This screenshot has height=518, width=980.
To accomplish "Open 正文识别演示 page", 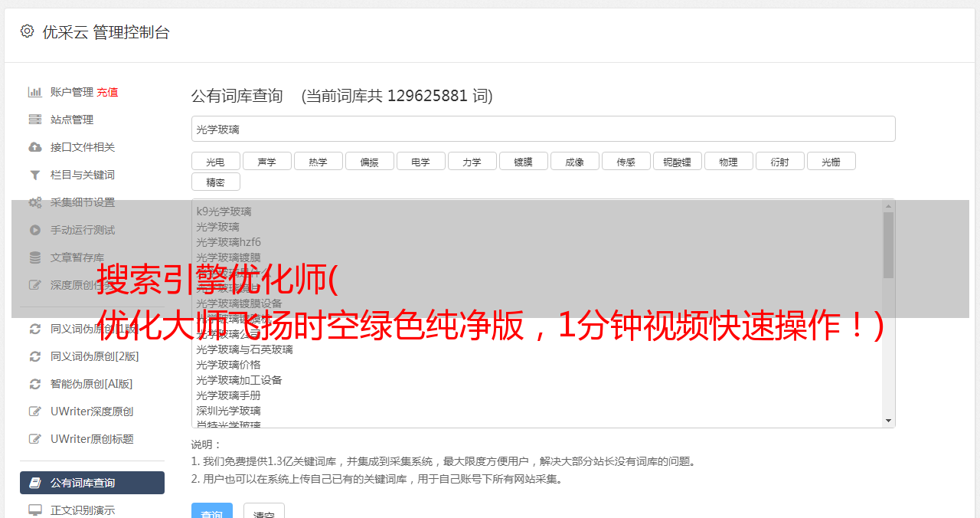I will (83, 510).
